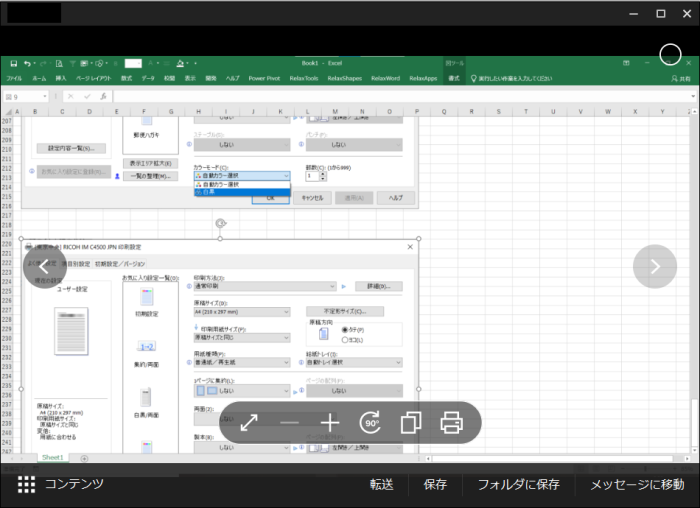Screen dimensions: 700x508
Task: Open the 給紙トレイ dropdown
Action: [x=354, y=363]
